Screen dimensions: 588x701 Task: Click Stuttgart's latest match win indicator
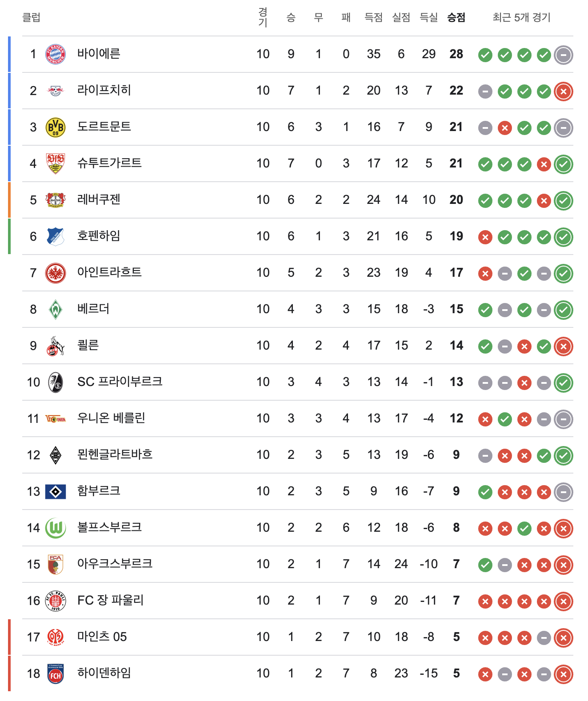tap(564, 164)
